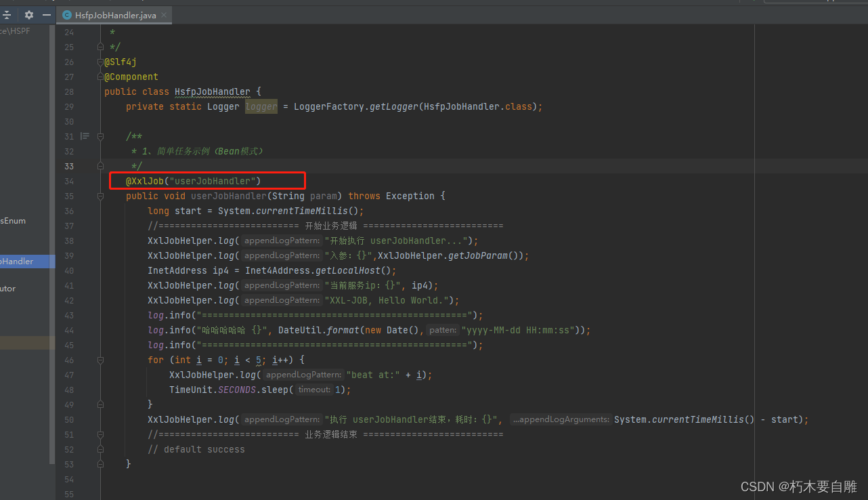Viewport: 868px width, 500px height.
Task: Click appendLogPattern hint on line 38
Action: pyautogui.click(x=282, y=241)
